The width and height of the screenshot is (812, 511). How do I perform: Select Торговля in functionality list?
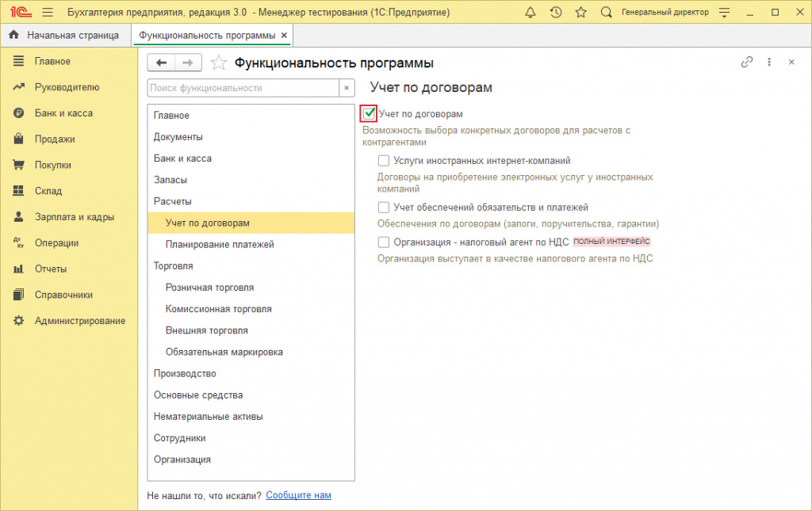(251, 266)
